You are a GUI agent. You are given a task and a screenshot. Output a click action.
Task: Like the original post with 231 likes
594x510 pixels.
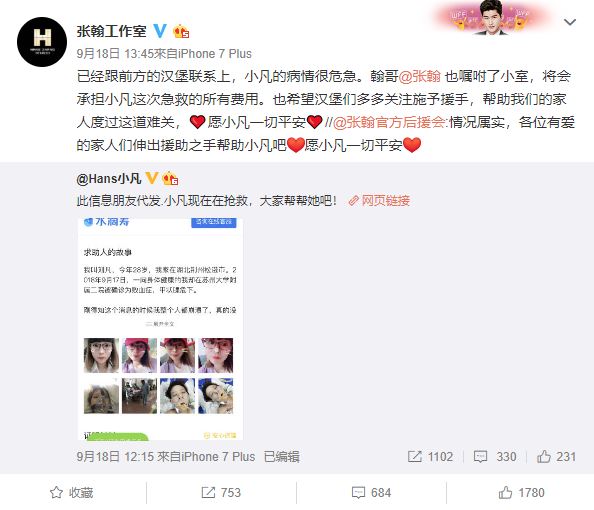click(x=556, y=456)
